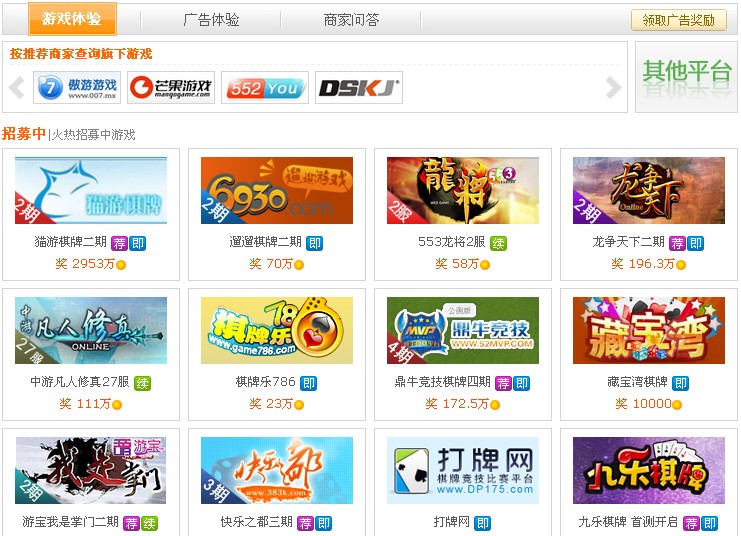Open the DSKJ merchant logo
The image size is (741, 536).
(x=359, y=87)
